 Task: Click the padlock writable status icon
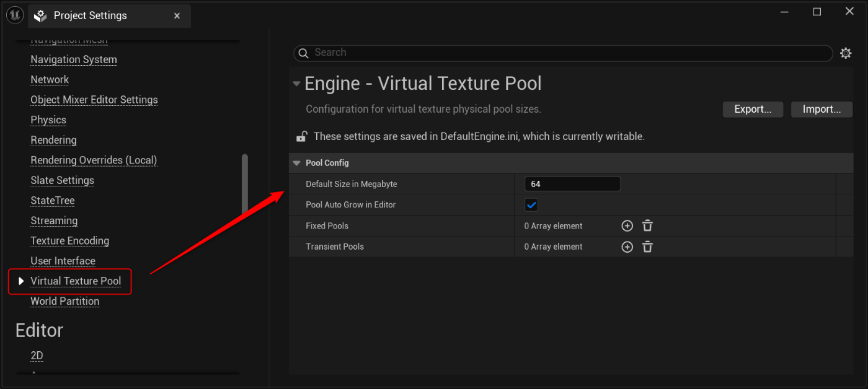click(301, 136)
